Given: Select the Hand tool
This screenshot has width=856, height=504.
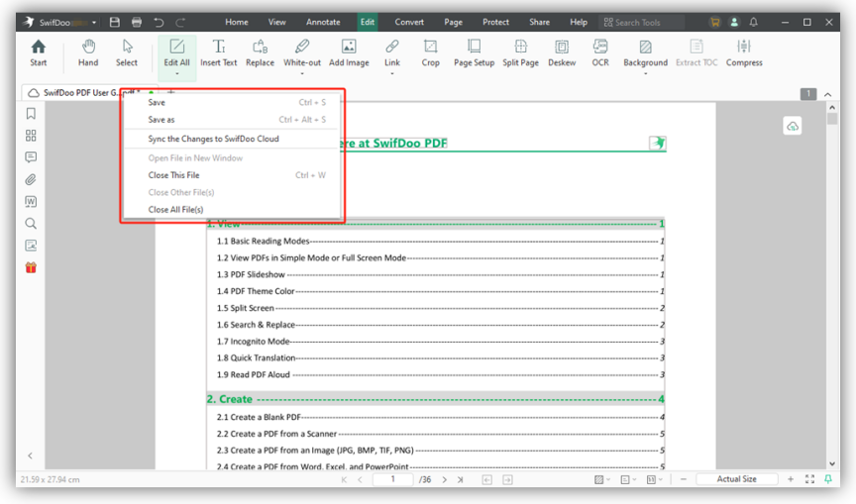Looking at the screenshot, I should (88, 52).
